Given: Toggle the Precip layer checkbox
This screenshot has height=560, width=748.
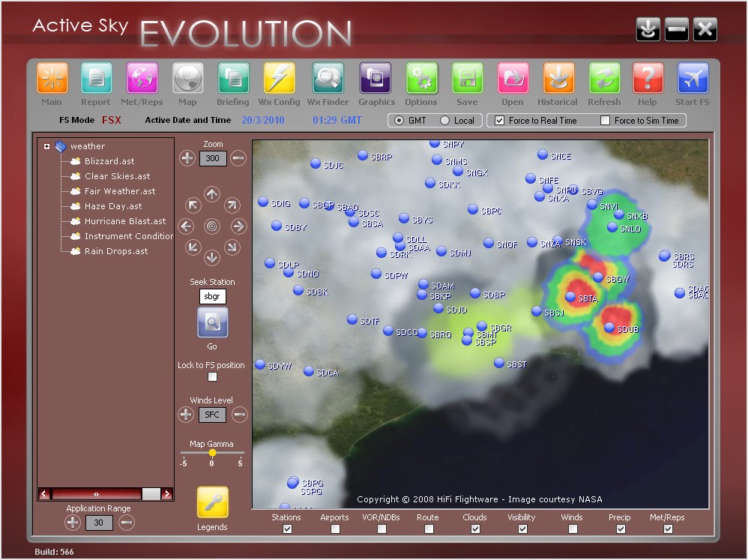Looking at the screenshot, I should click(620, 529).
